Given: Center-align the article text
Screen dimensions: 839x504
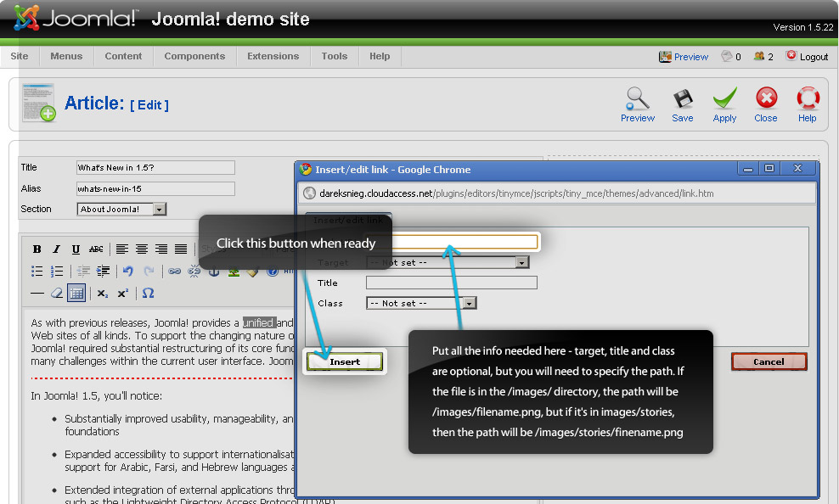Looking at the screenshot, I should 142,249.
